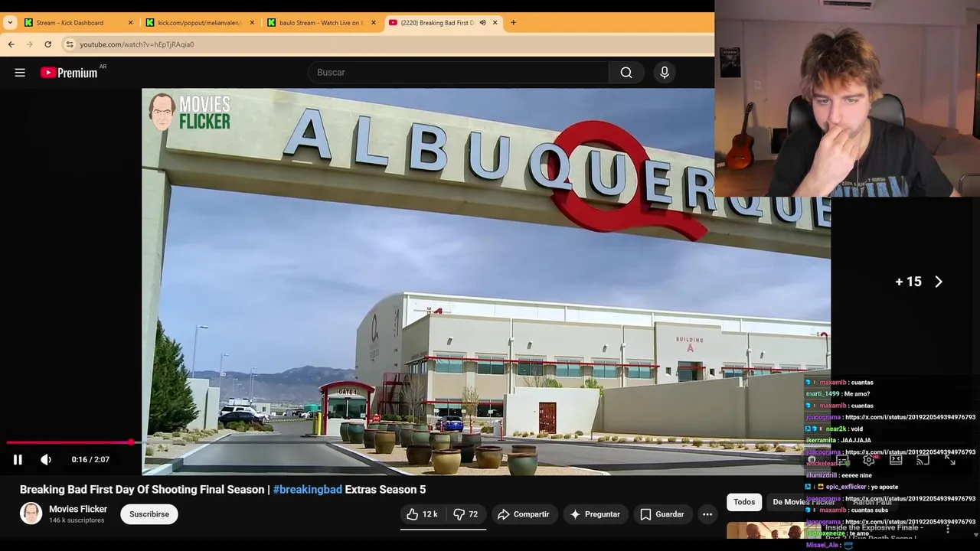Toggle the autoplay switch in player
The width and height of the screenshot is (980, 551).
[x=813, y=460]
